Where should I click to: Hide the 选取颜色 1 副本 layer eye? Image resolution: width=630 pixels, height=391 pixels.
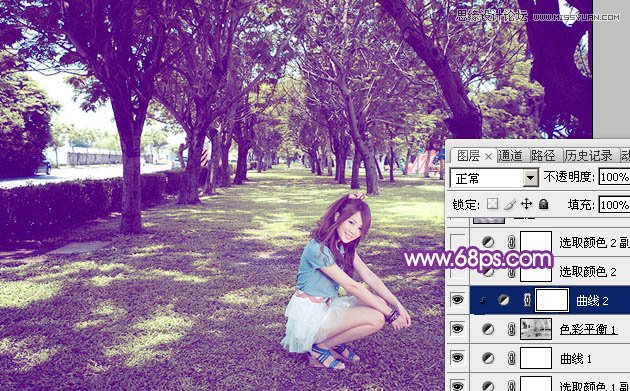pyautogui.click(x=457, y=386)
